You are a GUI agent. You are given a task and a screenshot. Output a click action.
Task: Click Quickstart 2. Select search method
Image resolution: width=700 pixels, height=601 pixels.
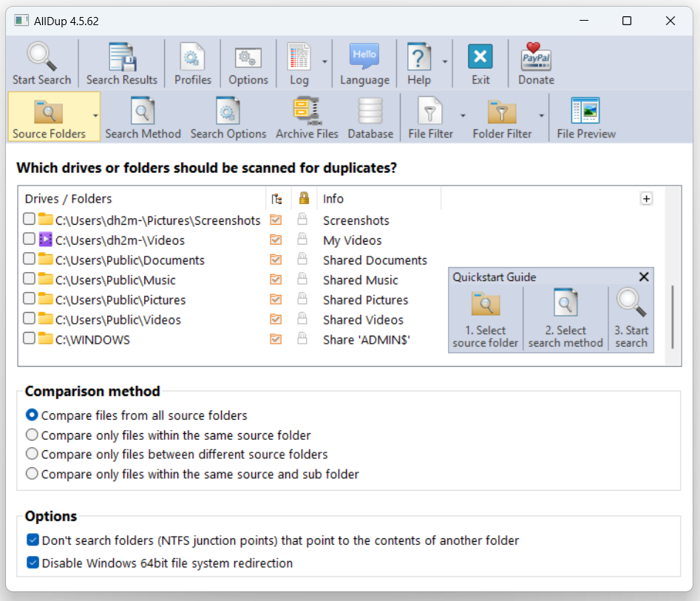565,319
